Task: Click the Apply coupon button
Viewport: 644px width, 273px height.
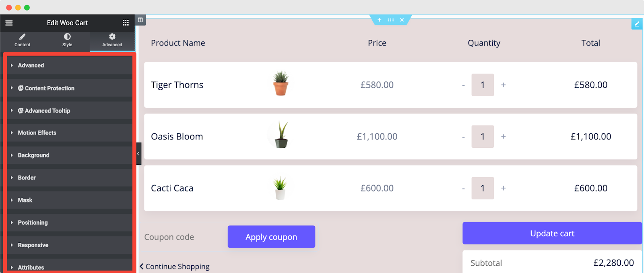Action: pos(271,237)
